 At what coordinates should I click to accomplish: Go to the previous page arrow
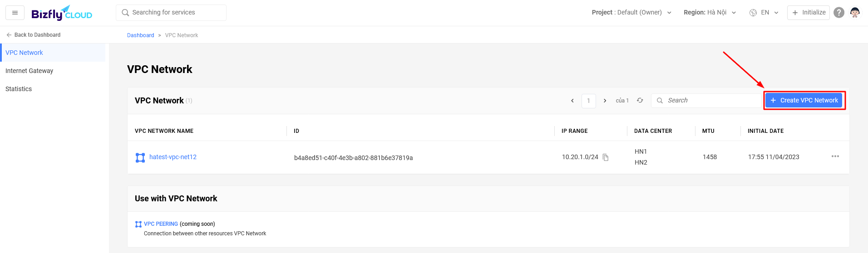(572, 101)
